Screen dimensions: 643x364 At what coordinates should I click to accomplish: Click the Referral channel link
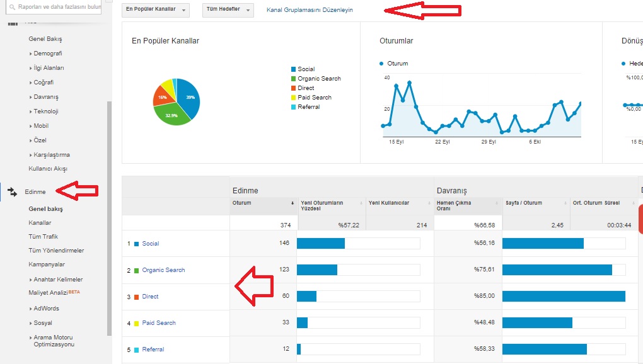tap(153, 350)
